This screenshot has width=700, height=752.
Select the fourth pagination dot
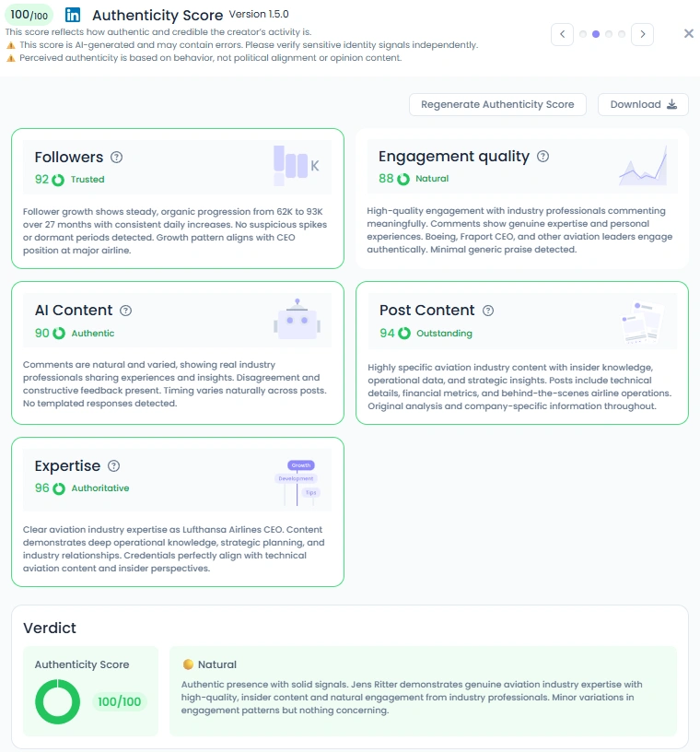pos(622,34)
